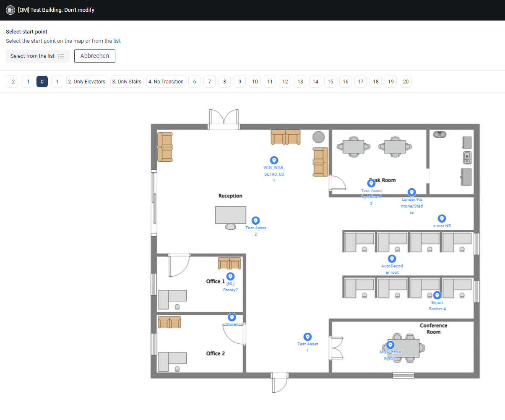
Task: Click the Storen pin at Office 2 door
Action: click(x=232, y=317)
